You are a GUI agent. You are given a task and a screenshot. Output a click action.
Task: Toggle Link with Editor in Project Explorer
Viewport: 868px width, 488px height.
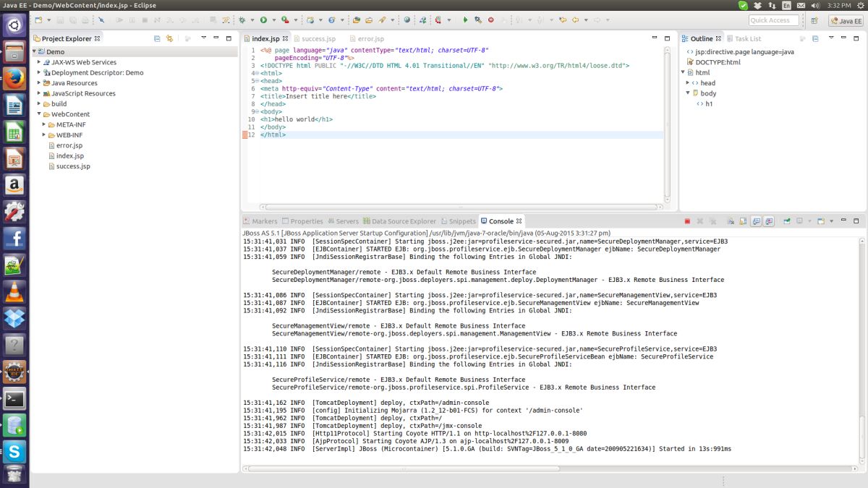(x=169, y=38)
